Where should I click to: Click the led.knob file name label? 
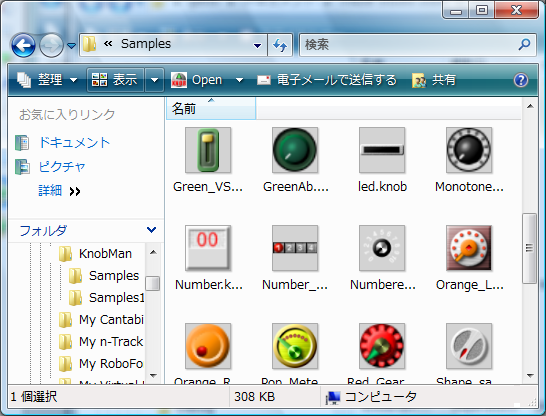pyautogui.click(x=382, y=187)
